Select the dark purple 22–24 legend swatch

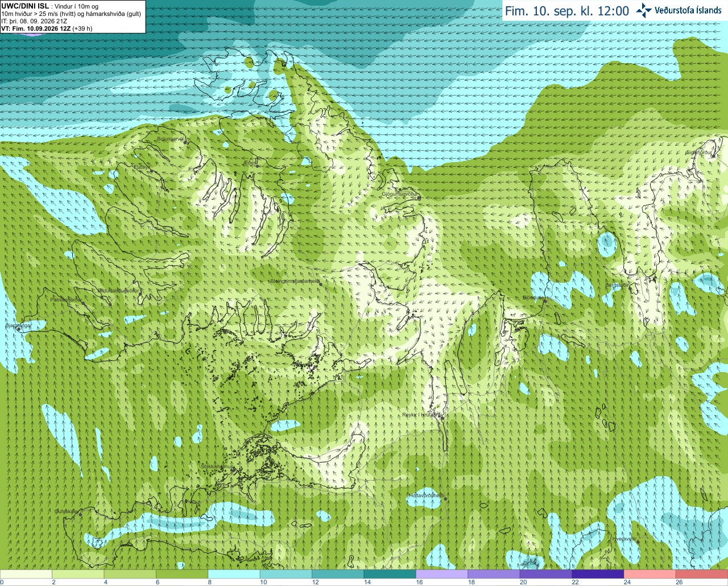click(597, 574)
